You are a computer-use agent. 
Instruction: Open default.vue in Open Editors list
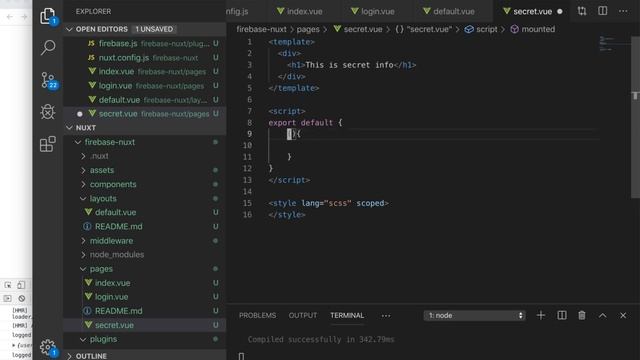click(144, 100)
